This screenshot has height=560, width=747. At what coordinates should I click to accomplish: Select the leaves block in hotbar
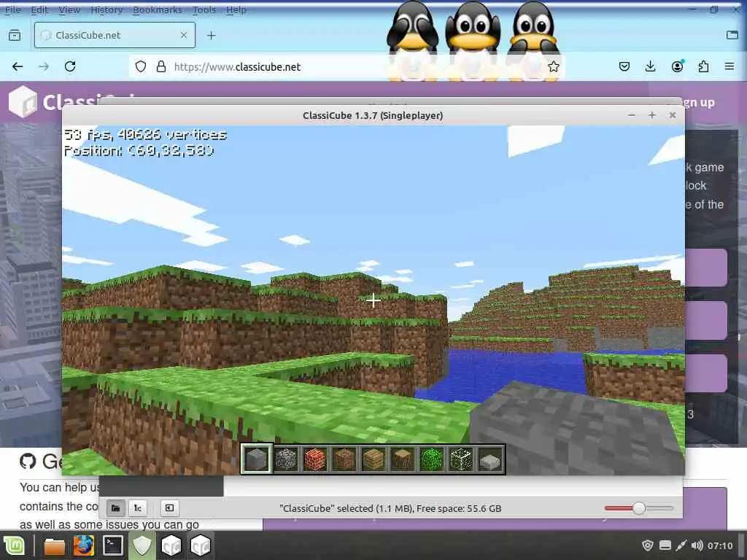(x=432, y=459)
